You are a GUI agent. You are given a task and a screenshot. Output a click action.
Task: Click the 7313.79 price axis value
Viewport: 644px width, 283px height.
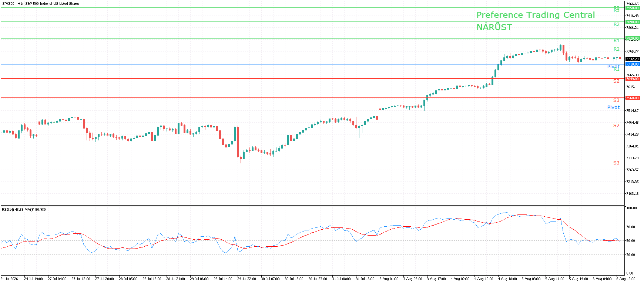632,158
